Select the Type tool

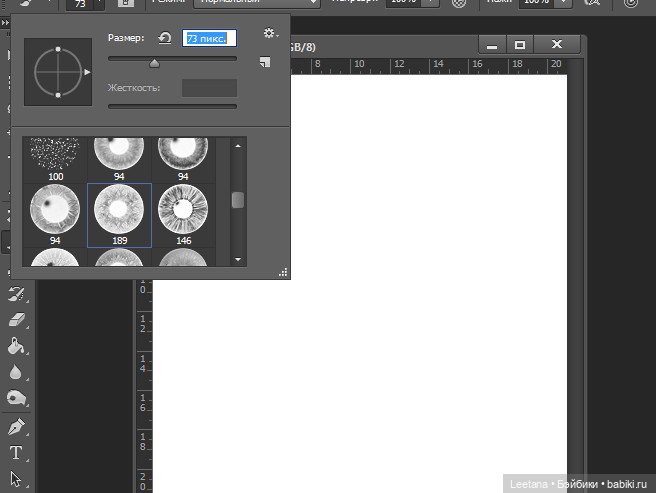[16, 453]
